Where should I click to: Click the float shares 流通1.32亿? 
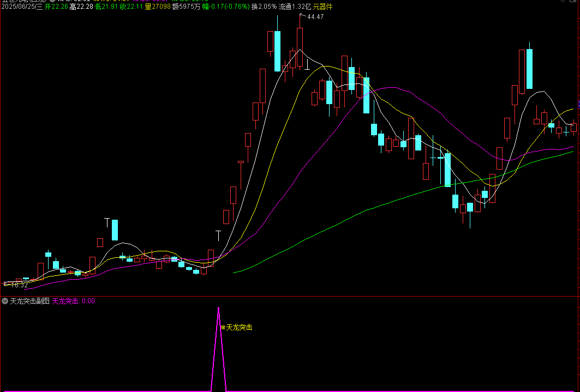[x=295, y=7]
